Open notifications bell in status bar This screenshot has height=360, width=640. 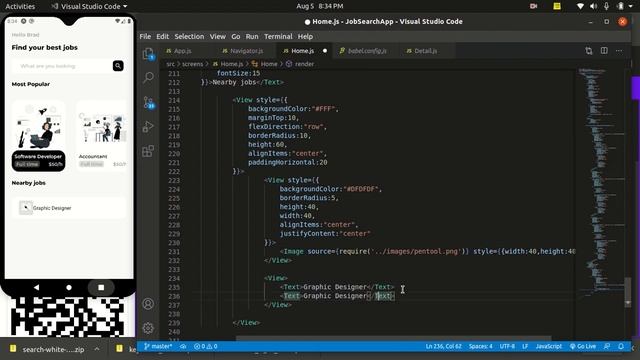click(x=621, y=346)
